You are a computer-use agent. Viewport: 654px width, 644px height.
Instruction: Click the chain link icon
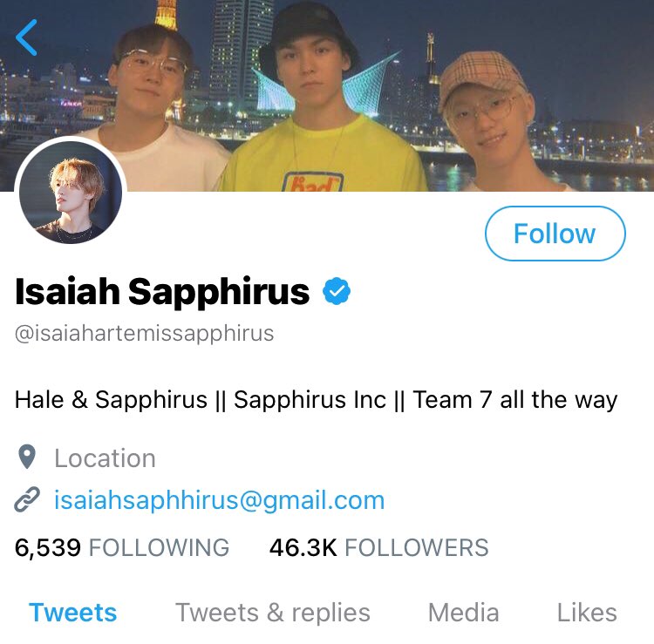27,499
